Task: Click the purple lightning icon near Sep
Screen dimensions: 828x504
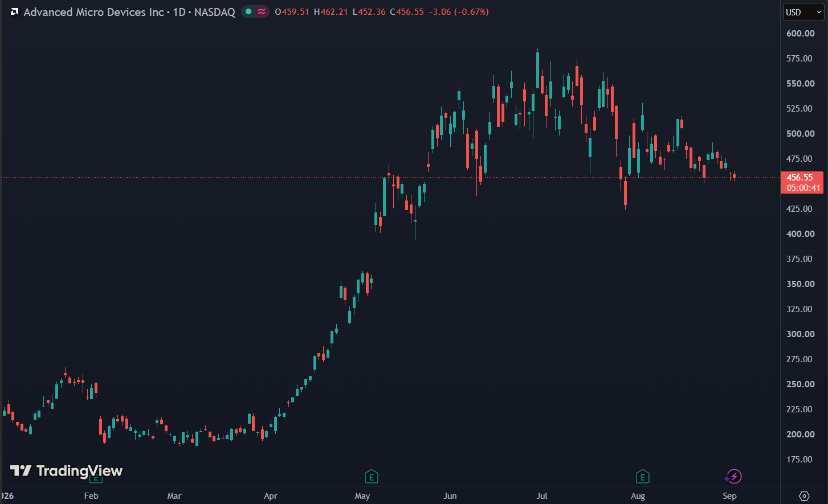Action: pyautogui.click(x=733, y=476)
